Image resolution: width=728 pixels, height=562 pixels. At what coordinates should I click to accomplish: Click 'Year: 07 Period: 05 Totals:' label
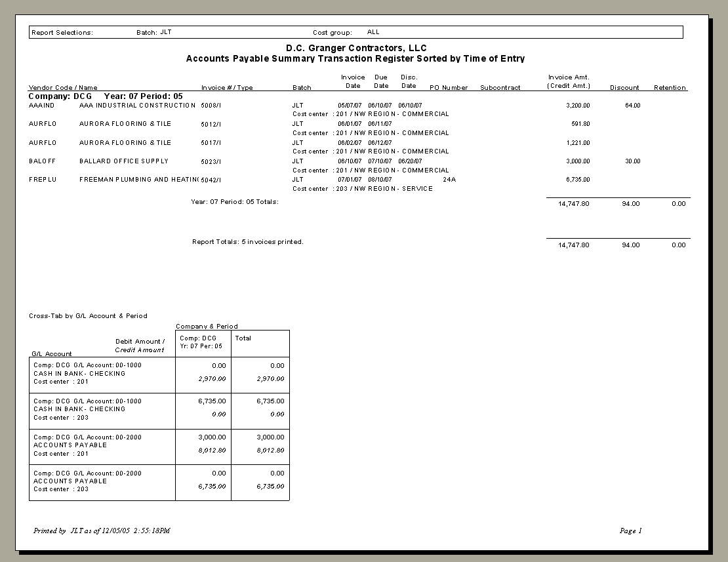(235, 202)
